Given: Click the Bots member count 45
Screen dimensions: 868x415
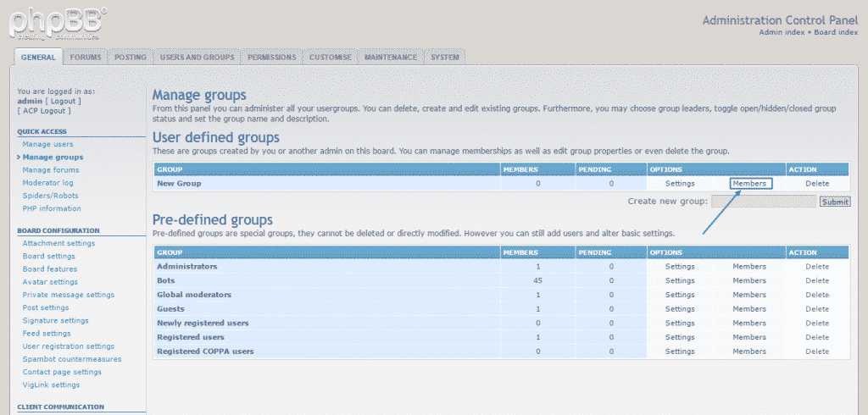Looking at the screenshot, I should pyautogui.click(x=537, y=280).
